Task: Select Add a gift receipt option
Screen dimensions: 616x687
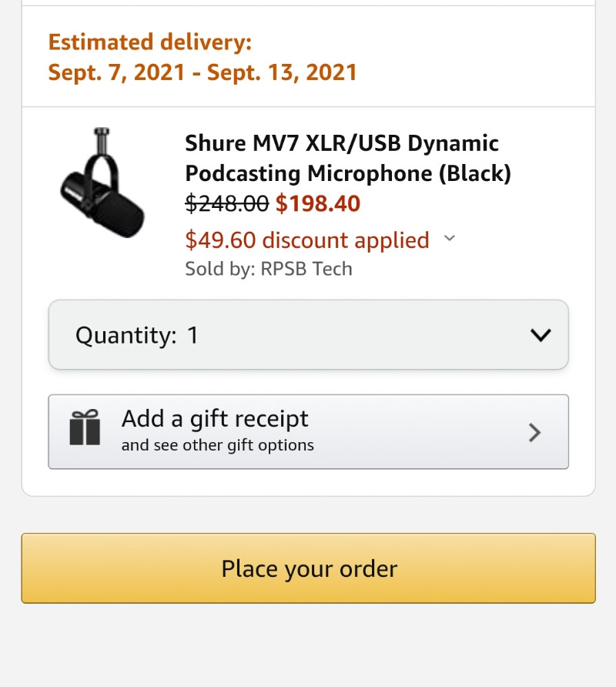Action: tap(309, 431)
